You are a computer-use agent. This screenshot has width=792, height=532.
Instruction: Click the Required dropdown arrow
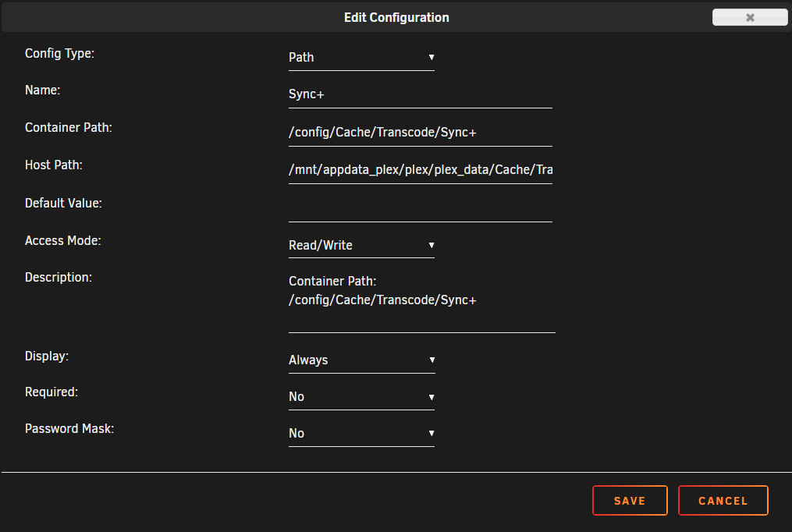(431, 396)
